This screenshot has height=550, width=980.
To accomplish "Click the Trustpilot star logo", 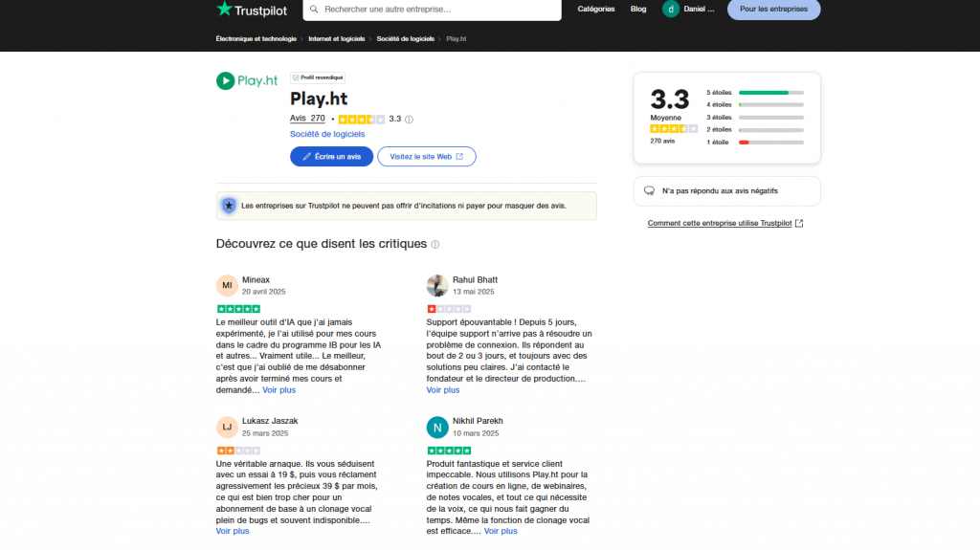I will coord(224,9).
